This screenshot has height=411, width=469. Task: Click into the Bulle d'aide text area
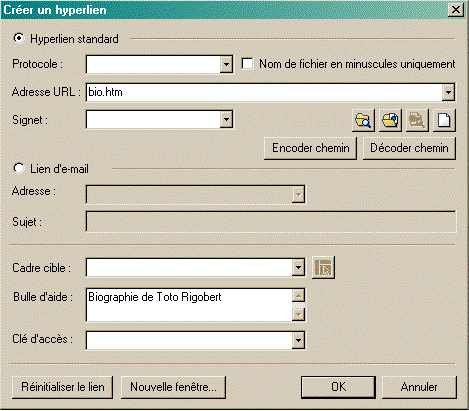(189, 305)
